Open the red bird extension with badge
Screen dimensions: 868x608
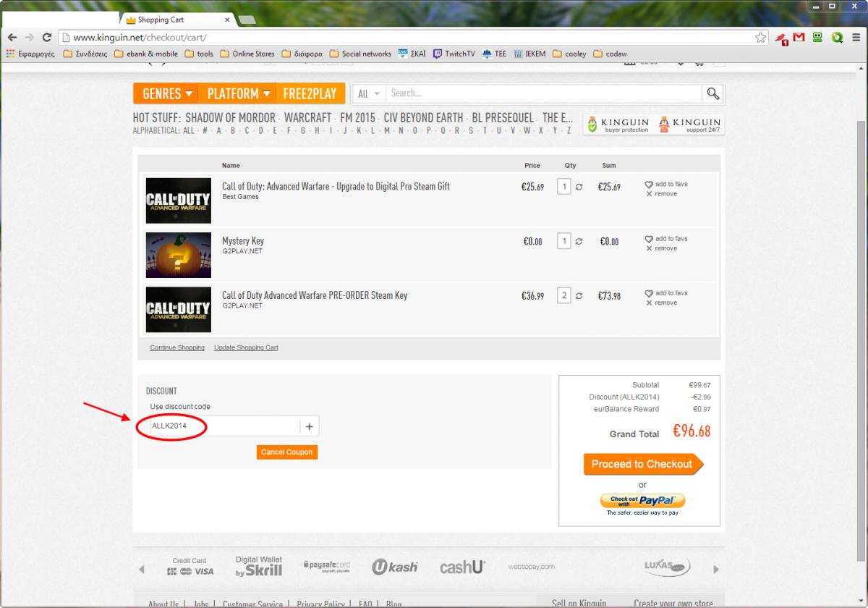782,38
